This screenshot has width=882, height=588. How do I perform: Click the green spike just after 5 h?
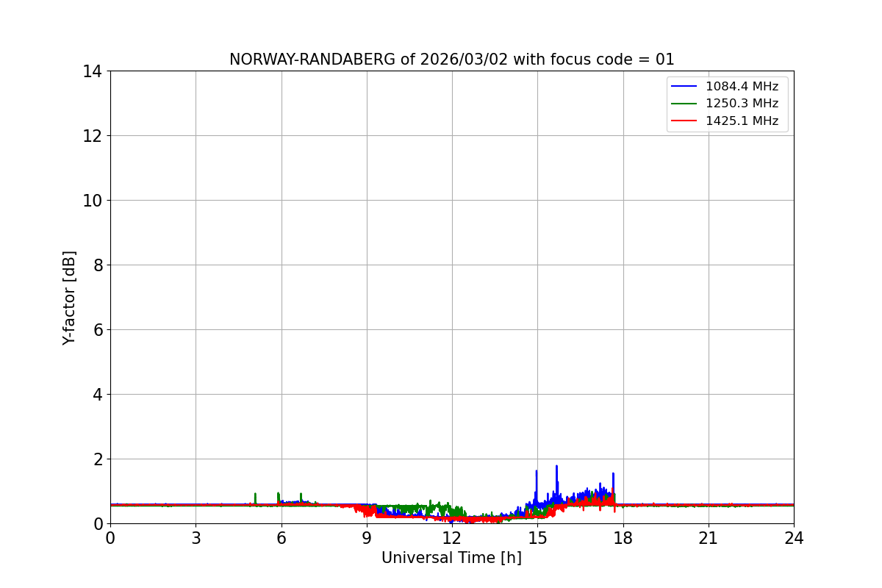255,498
